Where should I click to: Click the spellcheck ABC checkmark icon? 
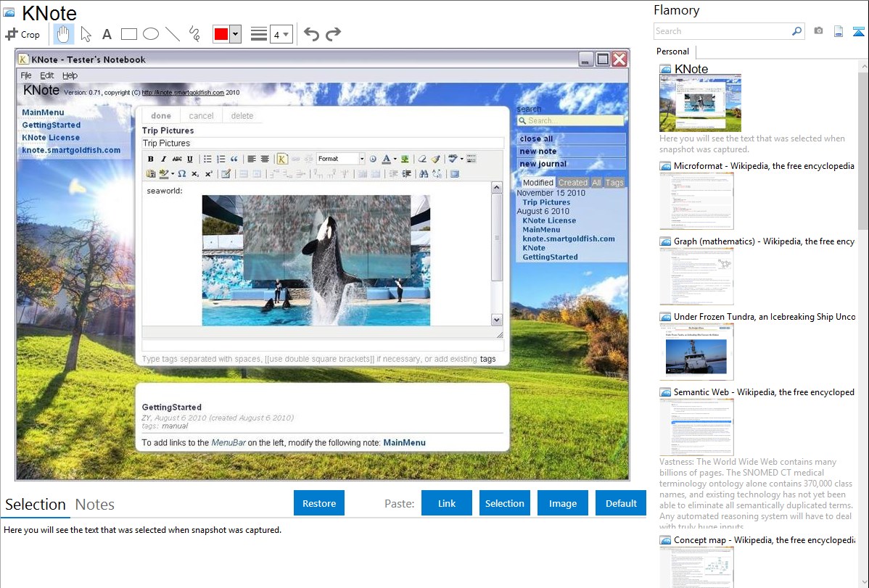point(453,159)
